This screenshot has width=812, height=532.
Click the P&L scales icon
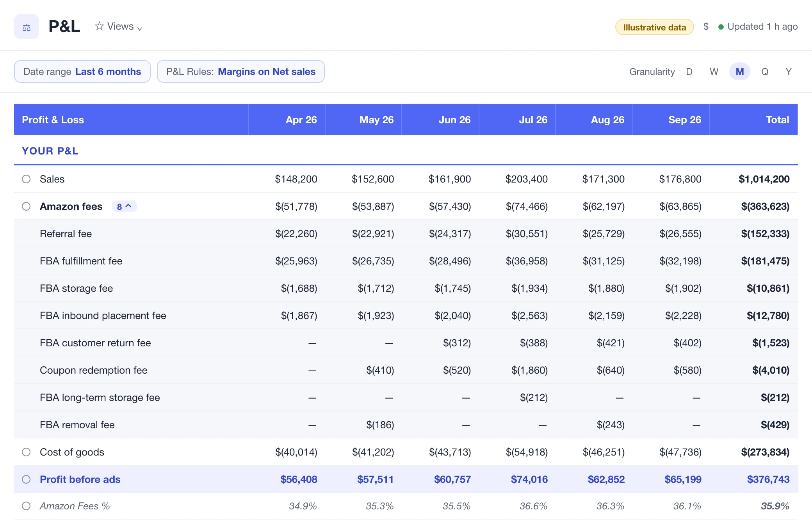(27, 27)
